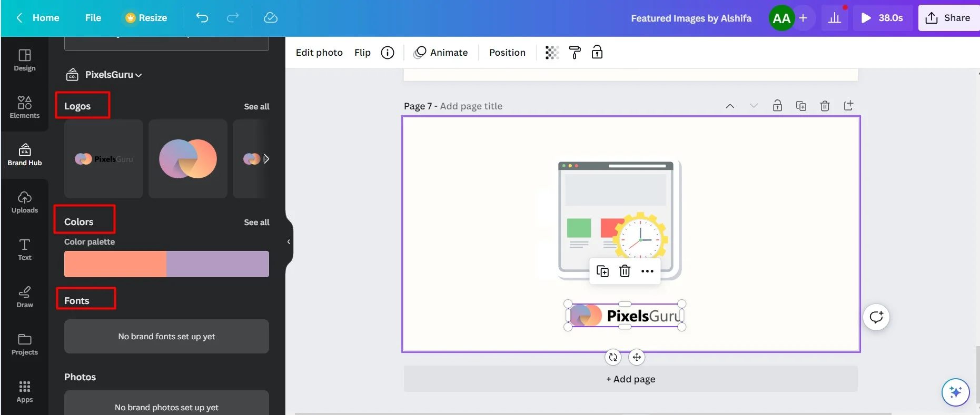Open the Position panel
The image size is (980, 415).
tap(507, 53)
